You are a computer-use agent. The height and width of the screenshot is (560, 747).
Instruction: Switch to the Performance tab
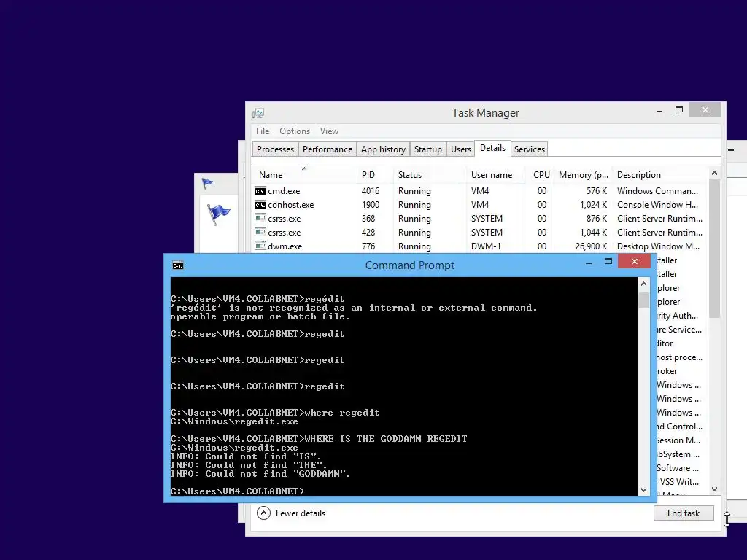[x=328, y=149]
